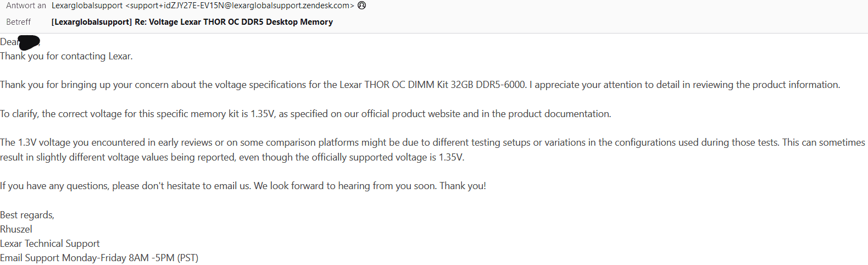Click the blacked-out recipient name after "Dear"

pyautogui.click(x=29, y=42)
